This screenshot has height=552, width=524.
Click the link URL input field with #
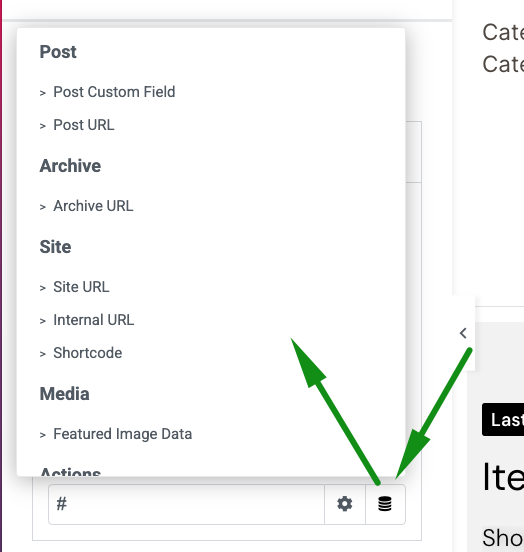(186, 504)
